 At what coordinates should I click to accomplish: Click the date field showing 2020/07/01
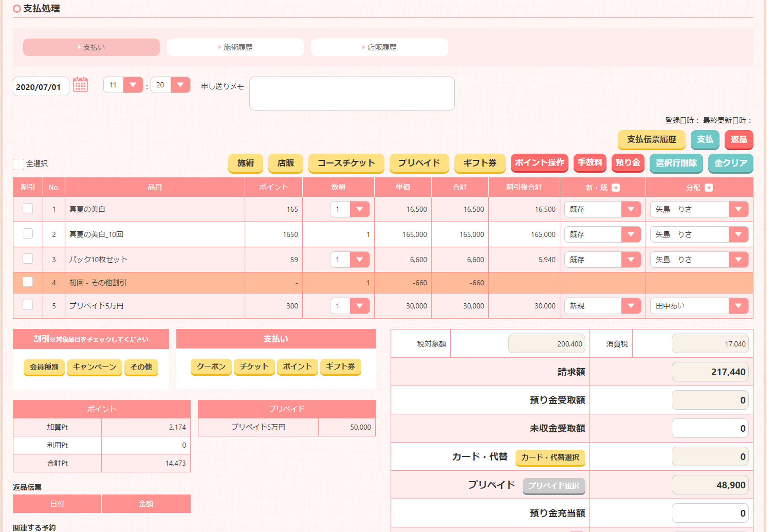(41, 87)
